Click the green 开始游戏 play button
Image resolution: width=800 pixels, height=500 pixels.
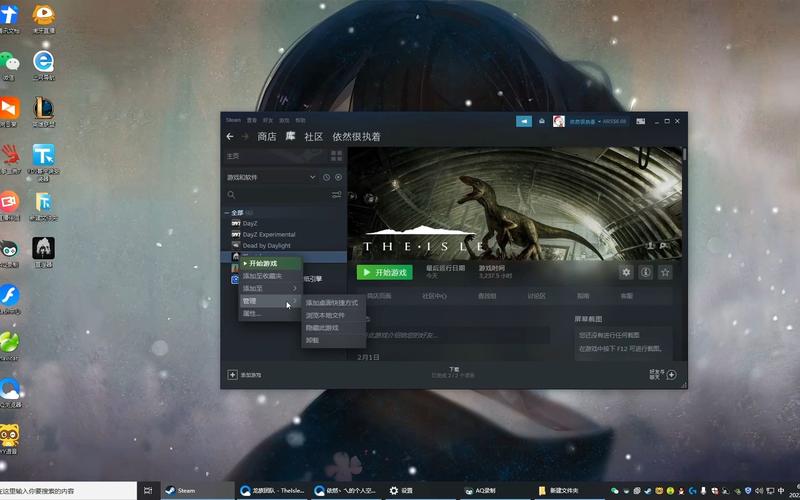pyautogui.click(x=385, y=272)
